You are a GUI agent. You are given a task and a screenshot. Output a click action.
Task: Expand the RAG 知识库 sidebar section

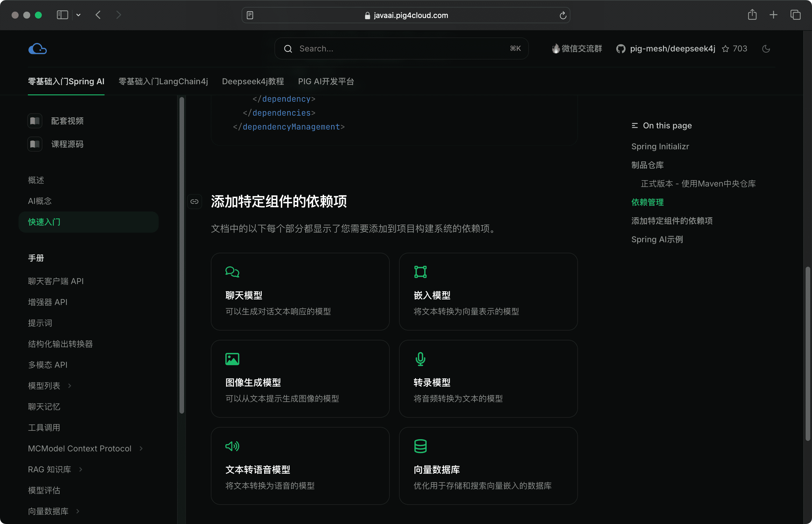(81, 469)
